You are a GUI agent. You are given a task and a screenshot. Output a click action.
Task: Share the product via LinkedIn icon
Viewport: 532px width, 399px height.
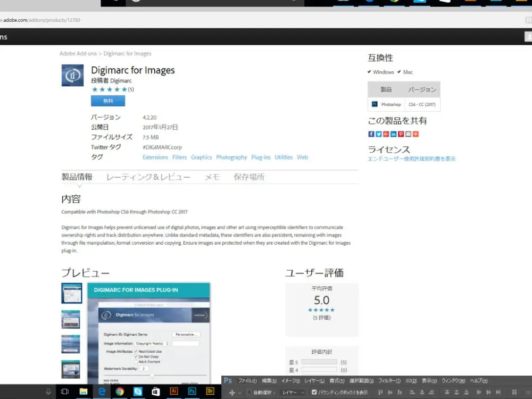[x=393, y=134]
